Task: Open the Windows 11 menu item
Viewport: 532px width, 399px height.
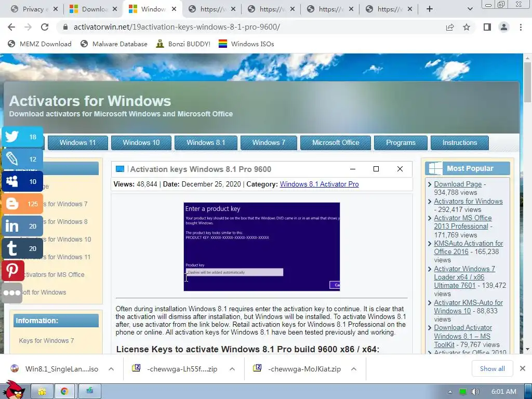Action: 78,142
